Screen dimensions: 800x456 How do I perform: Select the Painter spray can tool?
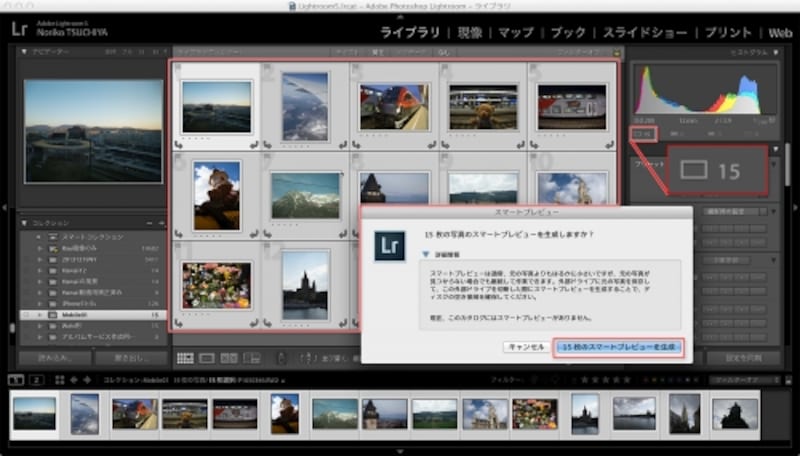point(281,358)
